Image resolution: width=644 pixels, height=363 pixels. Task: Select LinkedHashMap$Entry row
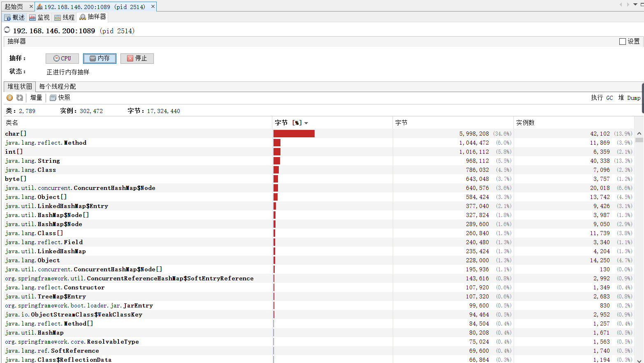(320, 206)
